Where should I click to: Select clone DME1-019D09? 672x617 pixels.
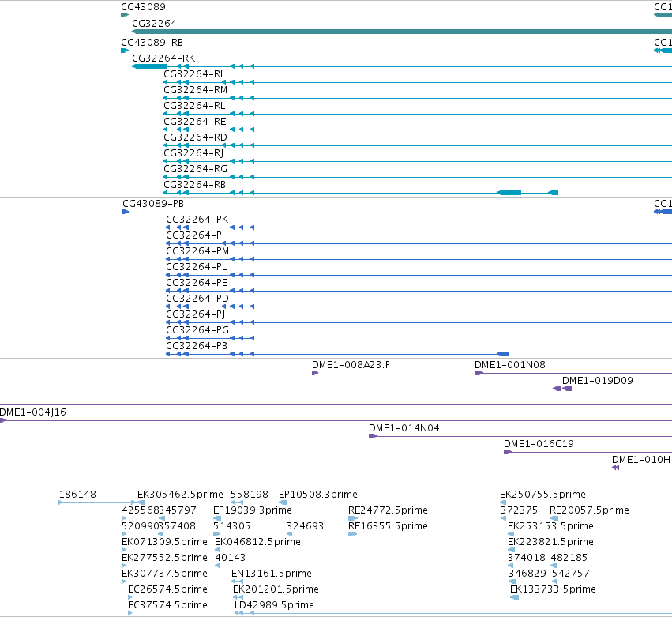(598, 381)
